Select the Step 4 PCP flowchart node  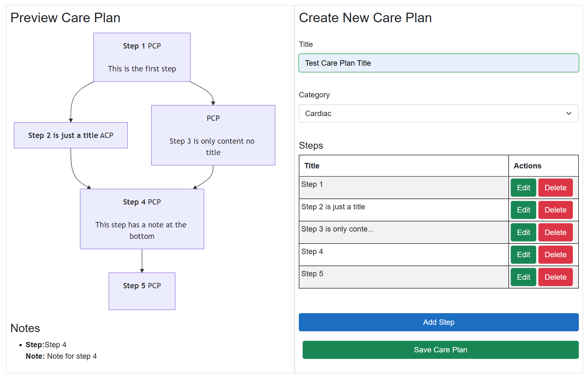(142, 219)
